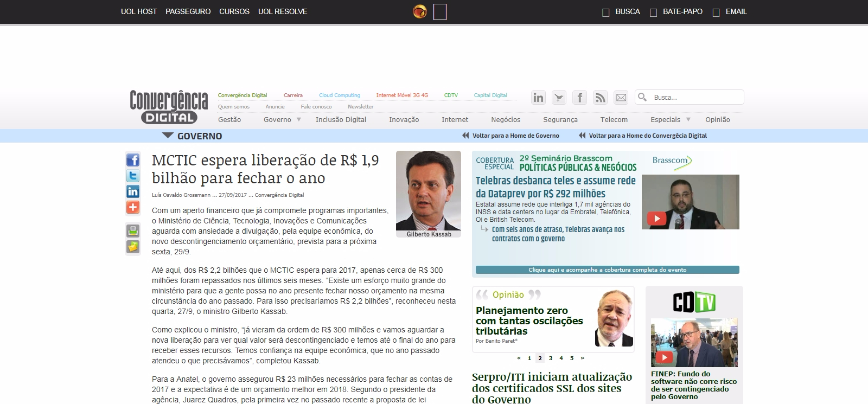Expand the Especiais menu dropdown arrow
Viewport: 868px width, 404px height.
pos(688,119)
